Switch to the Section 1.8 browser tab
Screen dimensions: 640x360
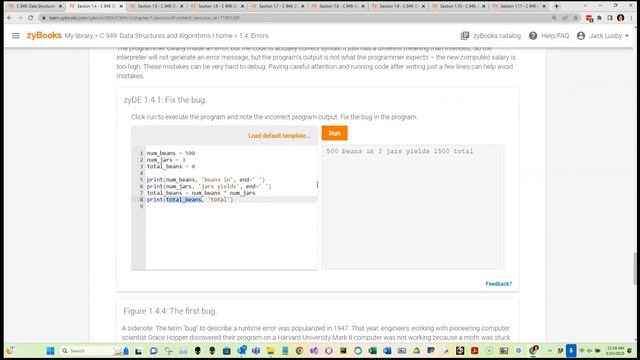(x=337, y=6)
